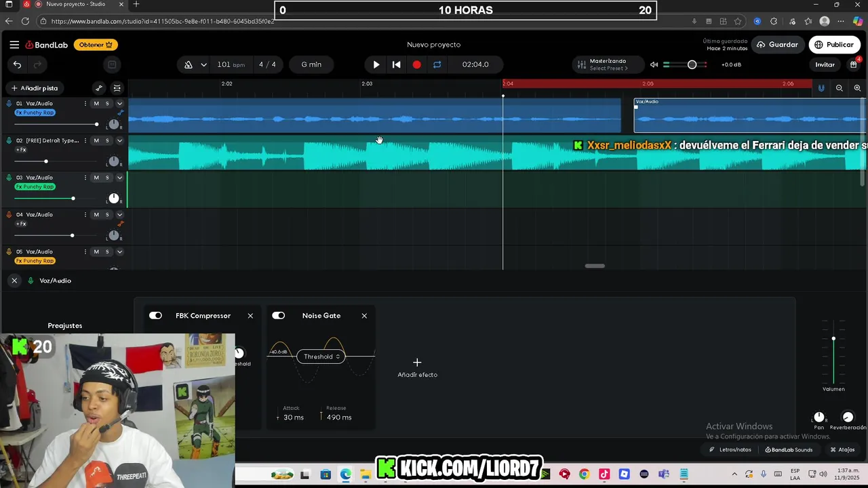This screenshot has height=488, width=868.
Task: Click track 05 microphone icon
Action: point(9,251)
